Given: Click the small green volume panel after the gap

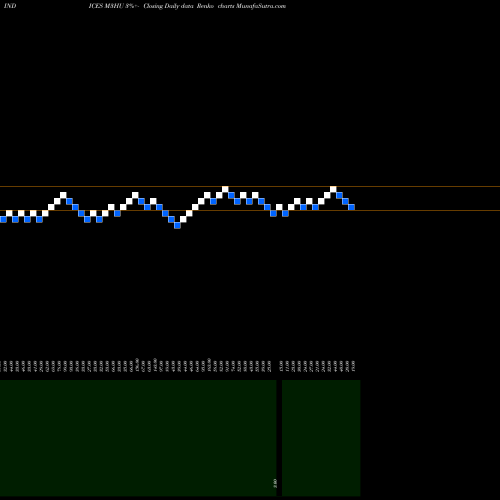Looking at the screenshot, I should [321, 438].
